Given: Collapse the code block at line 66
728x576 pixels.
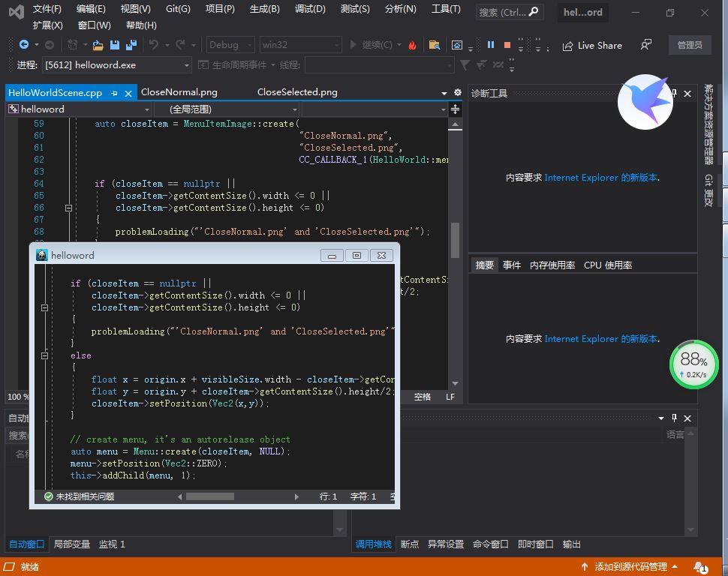Looking at the screenshot, I should pos(68,208).
